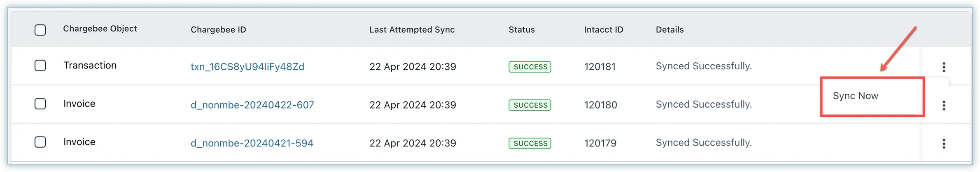Open kebab menu for Transaction row

(x=943, y=67)
